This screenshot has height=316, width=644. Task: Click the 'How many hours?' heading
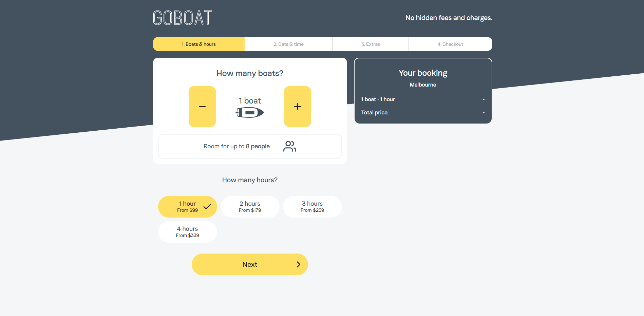[x=250, y=180]
